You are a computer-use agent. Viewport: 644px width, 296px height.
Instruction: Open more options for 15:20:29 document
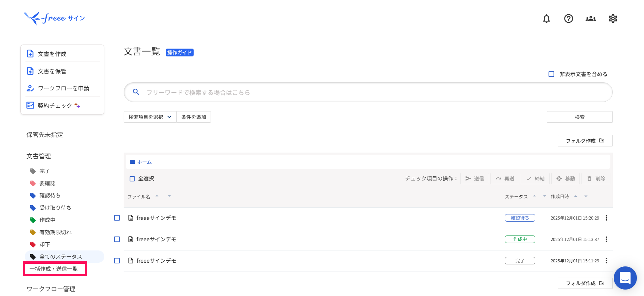click(606, 218)
